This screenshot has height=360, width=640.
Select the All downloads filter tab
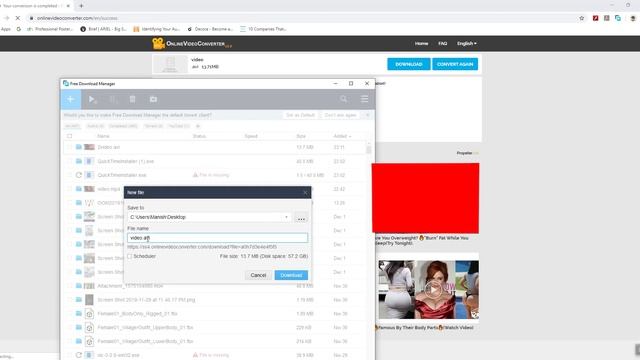point(73,126)
